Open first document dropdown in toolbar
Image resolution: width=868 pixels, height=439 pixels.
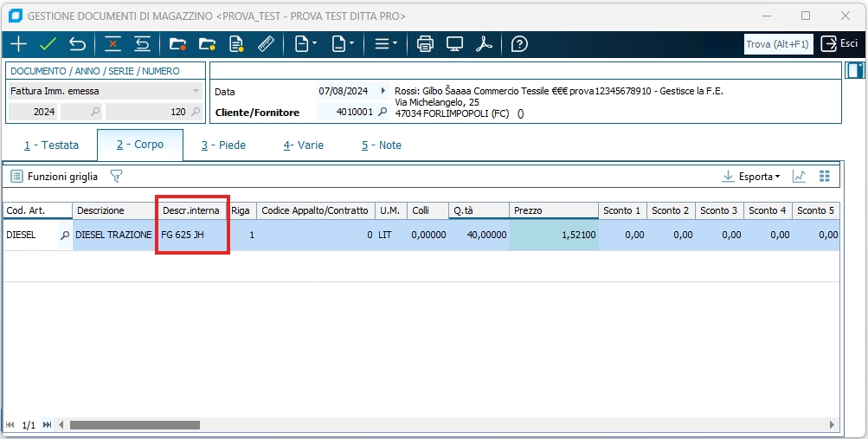tap(305, 44)
